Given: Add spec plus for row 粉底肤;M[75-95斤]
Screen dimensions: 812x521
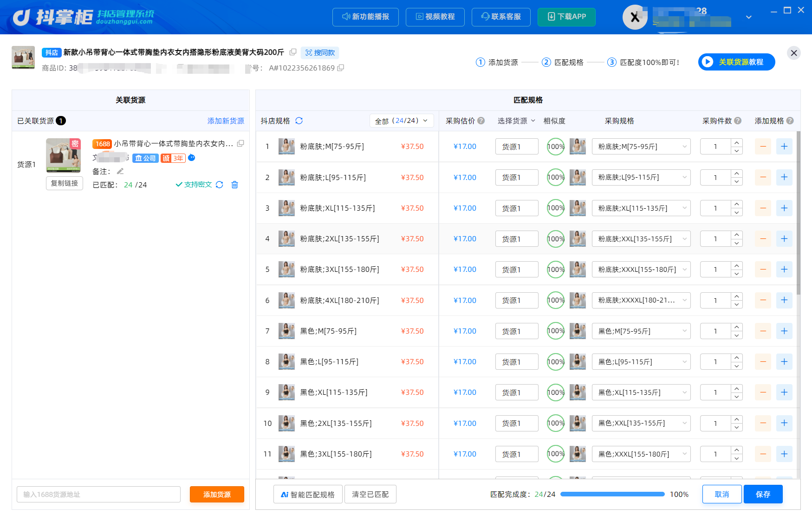Looking at the screenshot, I should [x=784, y=147].
